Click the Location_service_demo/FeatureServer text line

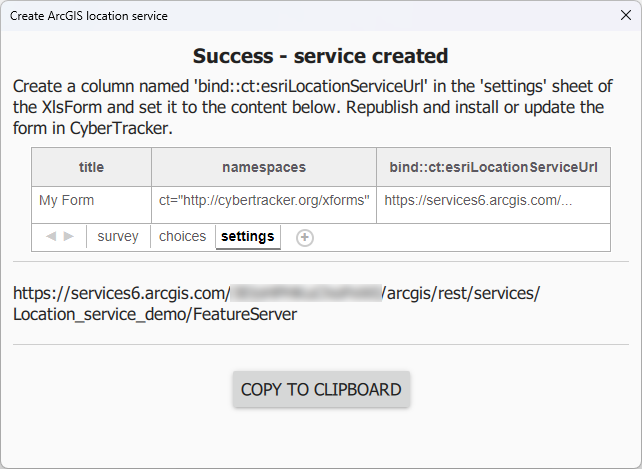tap(154, 314)
